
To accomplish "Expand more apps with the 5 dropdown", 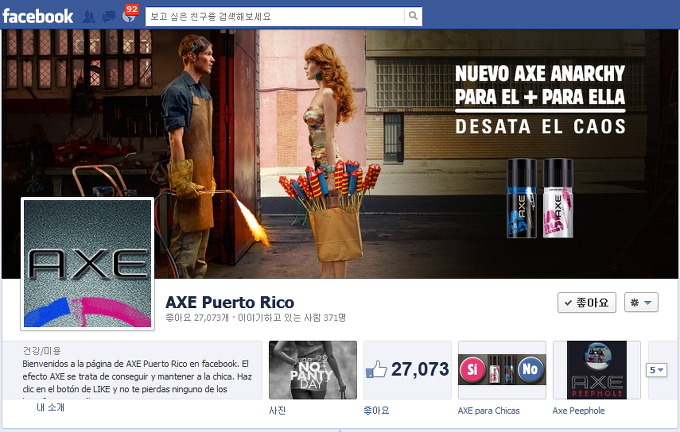I will 658,370.
